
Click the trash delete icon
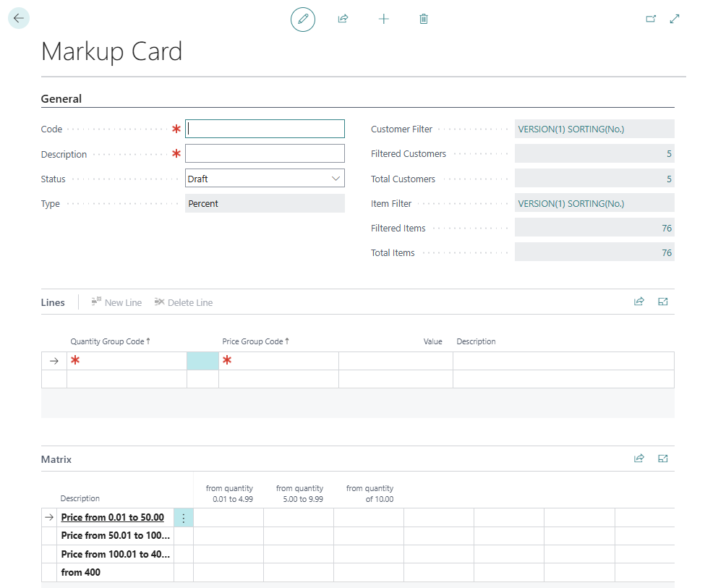[x=424, y=19]
